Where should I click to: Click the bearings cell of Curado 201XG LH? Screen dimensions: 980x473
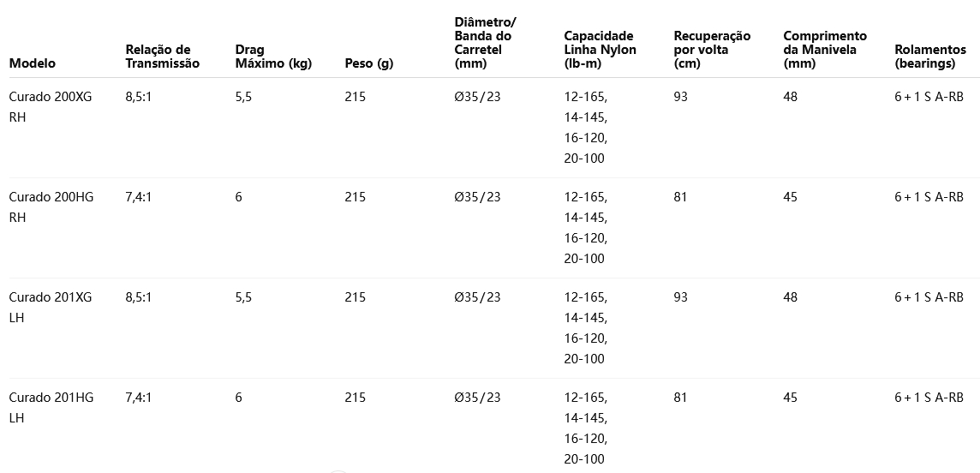pyautogui.click(x=929, y=297)
